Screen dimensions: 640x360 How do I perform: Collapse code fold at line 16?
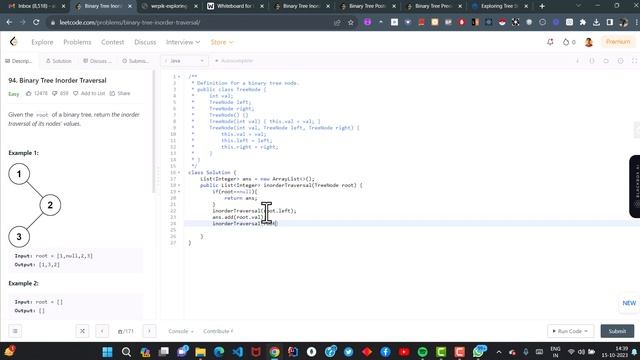pyautogui.click(x=179, y=173)
